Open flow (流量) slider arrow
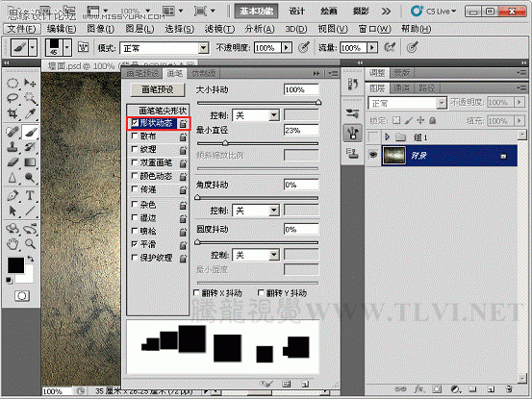 pyautogui.click(x=372, y=47)
